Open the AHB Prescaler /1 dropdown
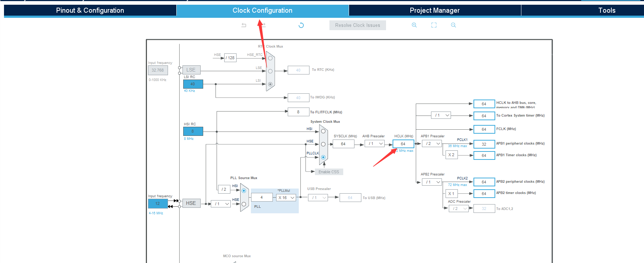Screen dimensions: 644x263 tap(374, 143)
